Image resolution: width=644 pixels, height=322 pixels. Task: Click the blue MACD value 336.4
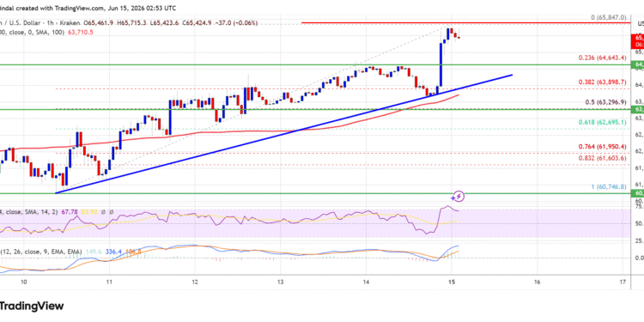click(113, 252)
